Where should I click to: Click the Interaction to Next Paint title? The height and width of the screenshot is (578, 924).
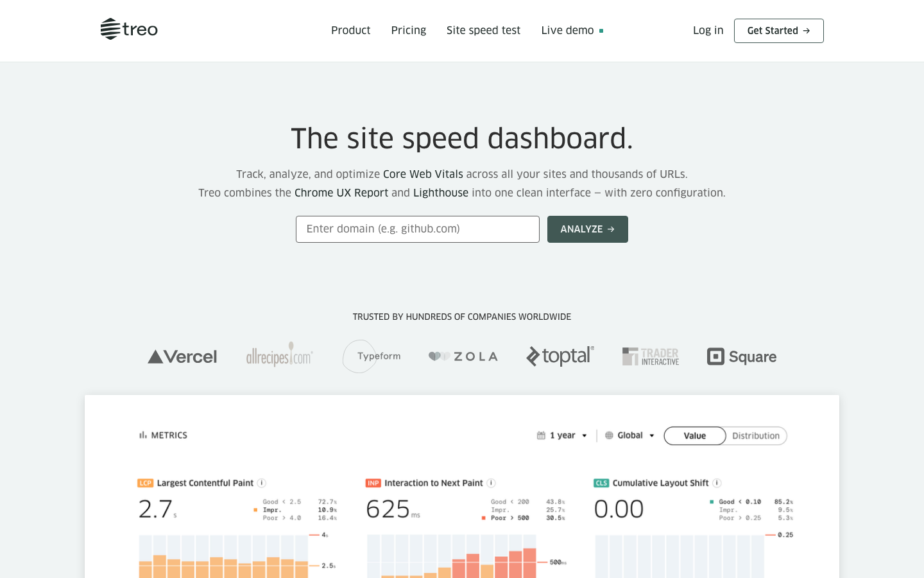pos(434,483)
